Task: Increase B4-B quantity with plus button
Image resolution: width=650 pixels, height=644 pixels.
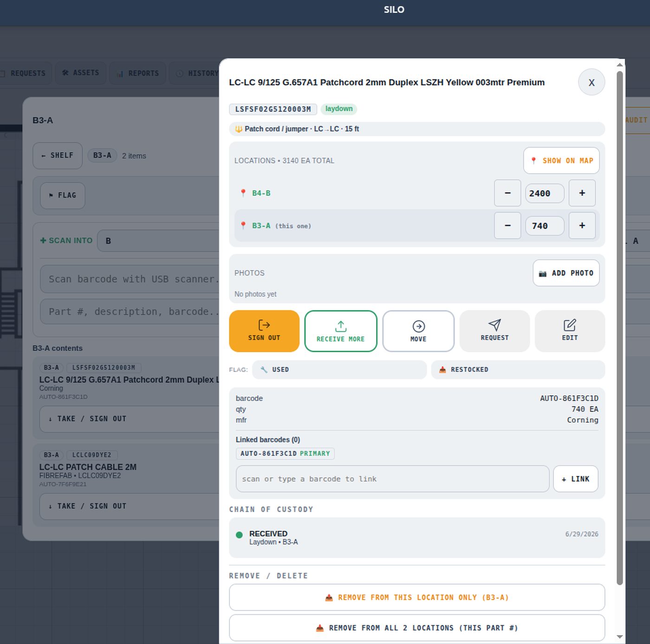Action: (582, 193)
